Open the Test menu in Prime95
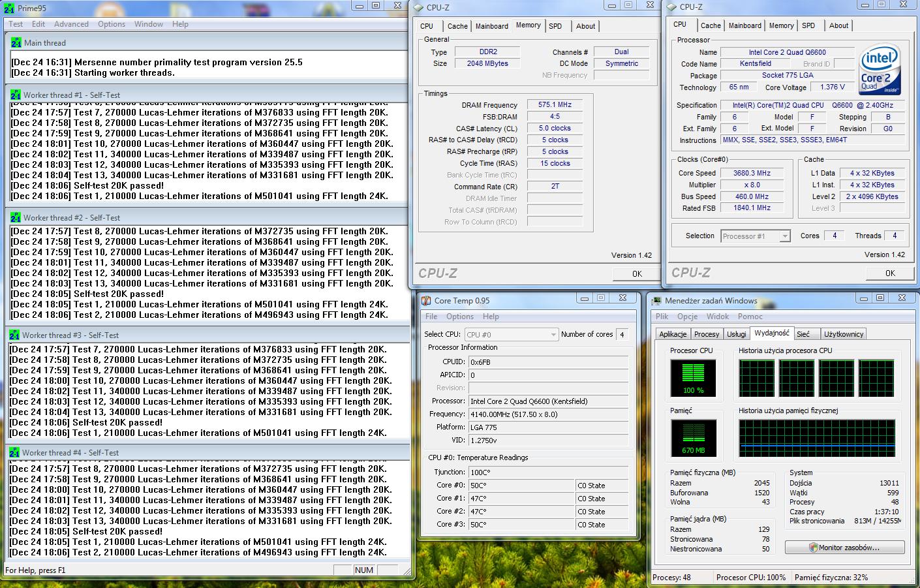The image size is (920, 588). [16, 24]
